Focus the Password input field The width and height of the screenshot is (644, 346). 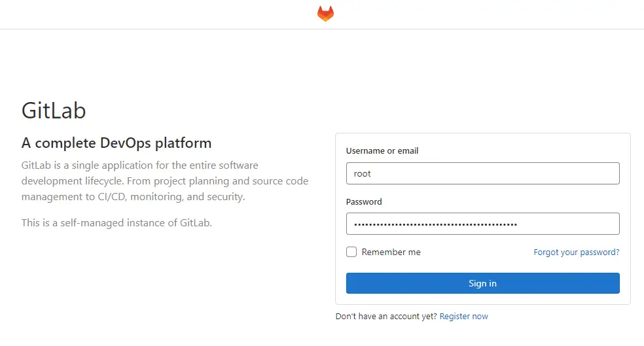(x=482, y=224)
